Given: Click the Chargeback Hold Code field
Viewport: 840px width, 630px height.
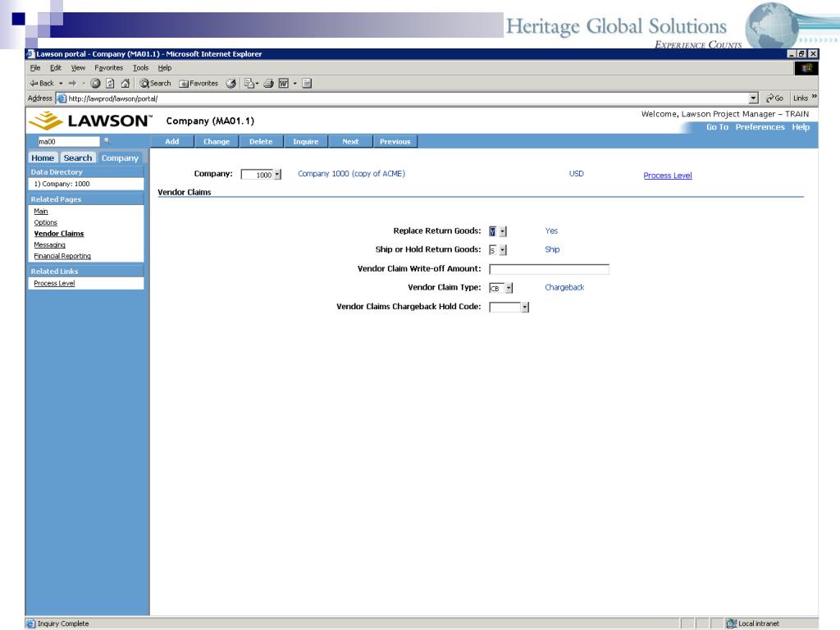Looking at the screenshot, I should tap(505, 307).
